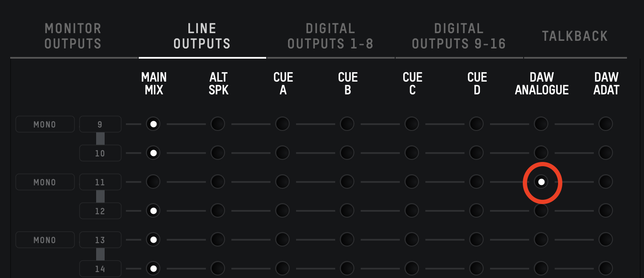Image resolution: width=644 pixels, height=278 pixels.
Task: Click the channel 9 number label
Action: (100, 124)
